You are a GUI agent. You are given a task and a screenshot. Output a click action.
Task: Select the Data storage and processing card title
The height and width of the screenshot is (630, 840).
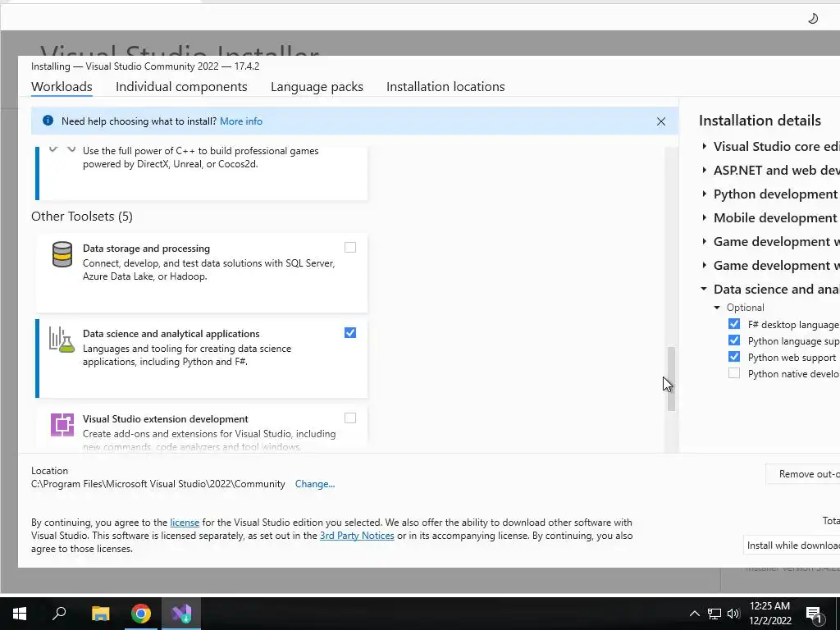point(146,249)
